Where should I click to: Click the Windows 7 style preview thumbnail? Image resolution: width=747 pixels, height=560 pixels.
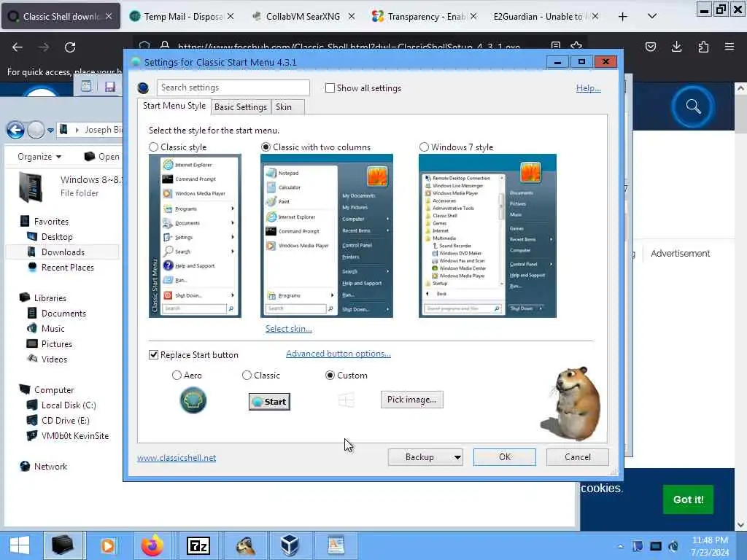click(487, 236)
